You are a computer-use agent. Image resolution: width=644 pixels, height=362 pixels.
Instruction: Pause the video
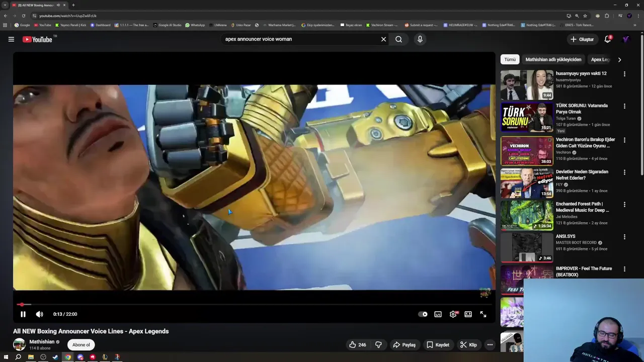(23, 314)
